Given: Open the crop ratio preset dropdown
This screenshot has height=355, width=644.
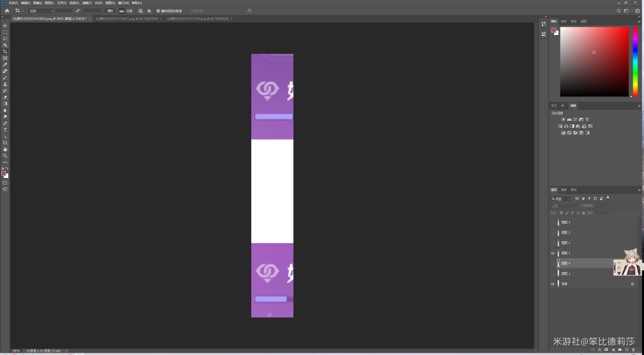Looking at the screenshot, I should pos(40,11).
